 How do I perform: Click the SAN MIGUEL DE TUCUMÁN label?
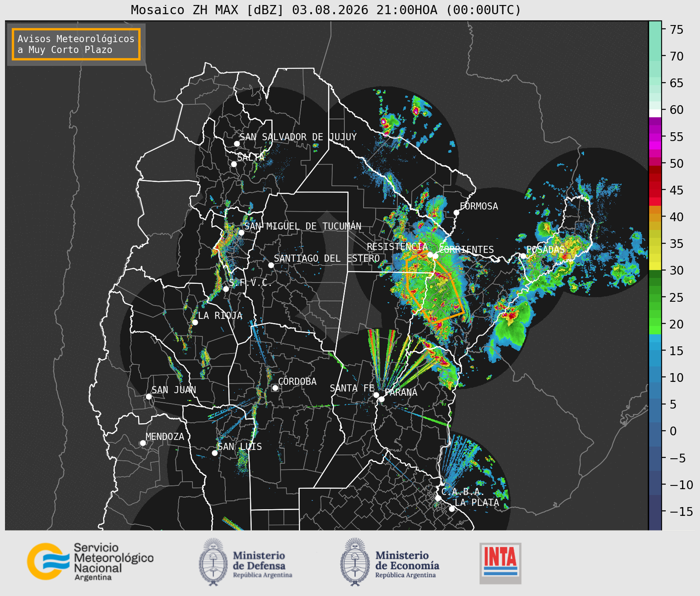coord(303,226)
